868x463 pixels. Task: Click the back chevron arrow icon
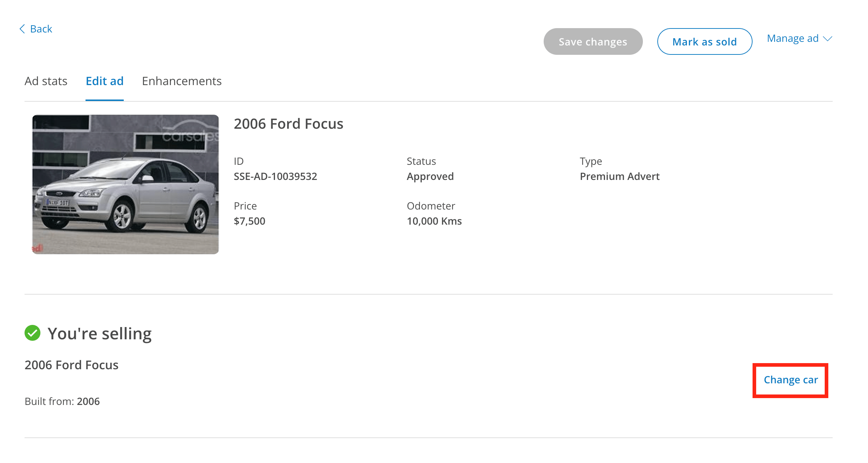[22, 29]
